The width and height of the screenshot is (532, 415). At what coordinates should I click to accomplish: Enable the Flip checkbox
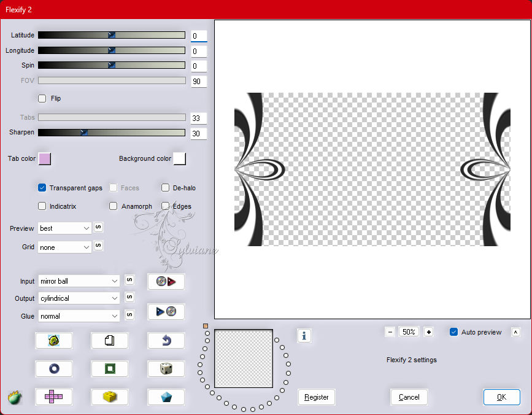pyautogui.click(x=42, y=98)
